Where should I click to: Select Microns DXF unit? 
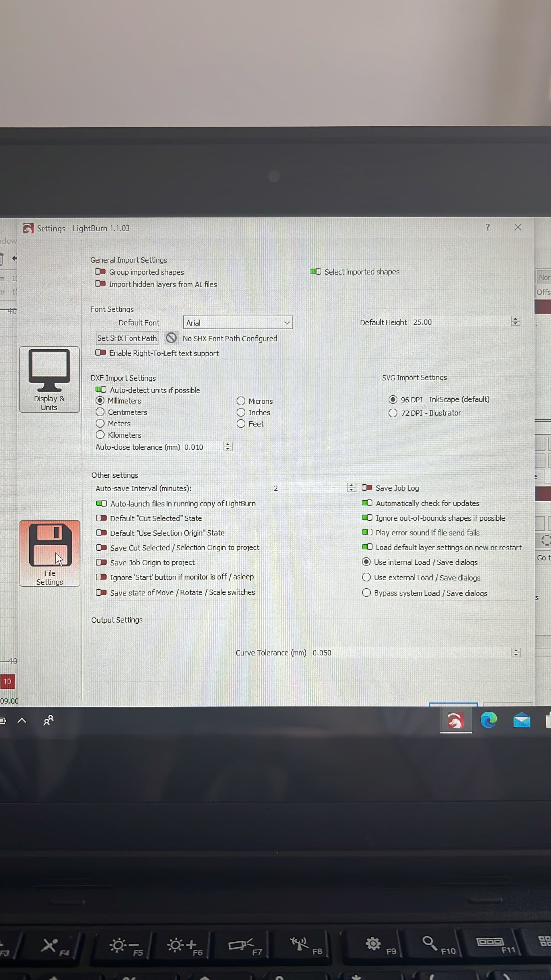(241, 401)
